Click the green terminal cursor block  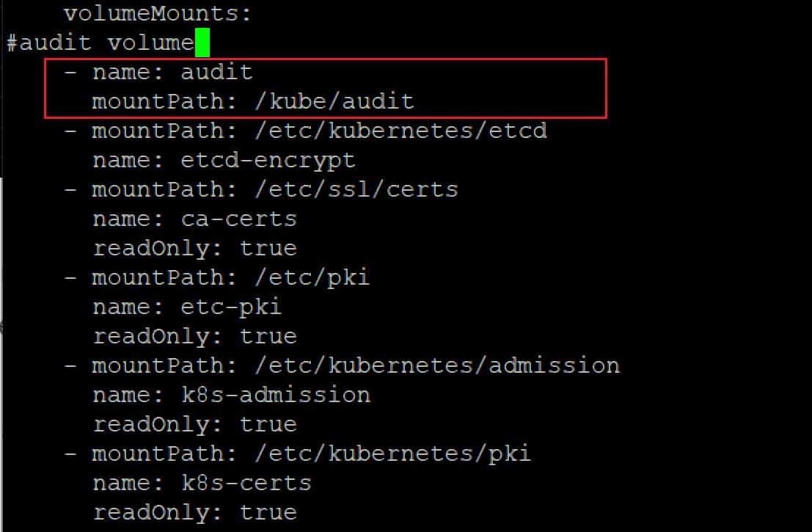pos(202,43)
